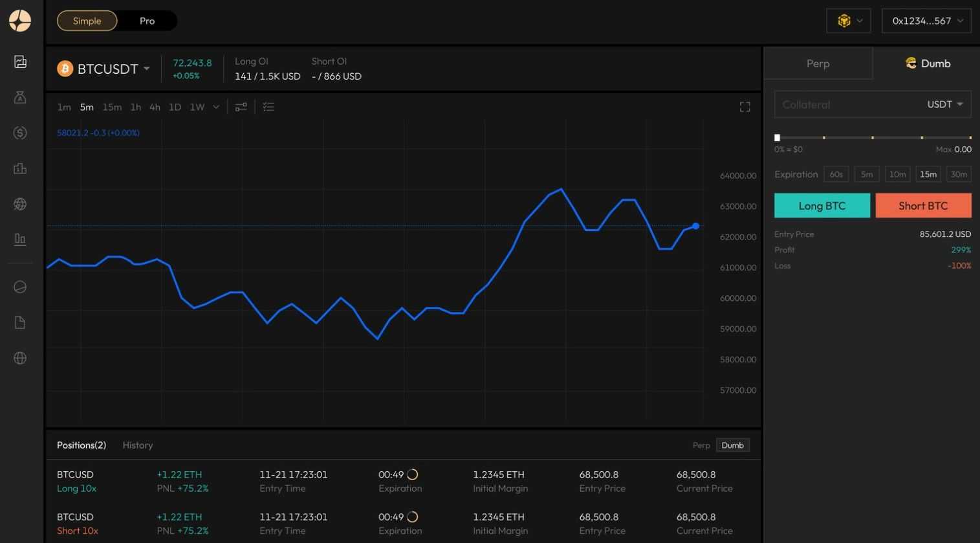
Task: Click the 50% mark on collateral slider
Action: [x=873, y=137]
